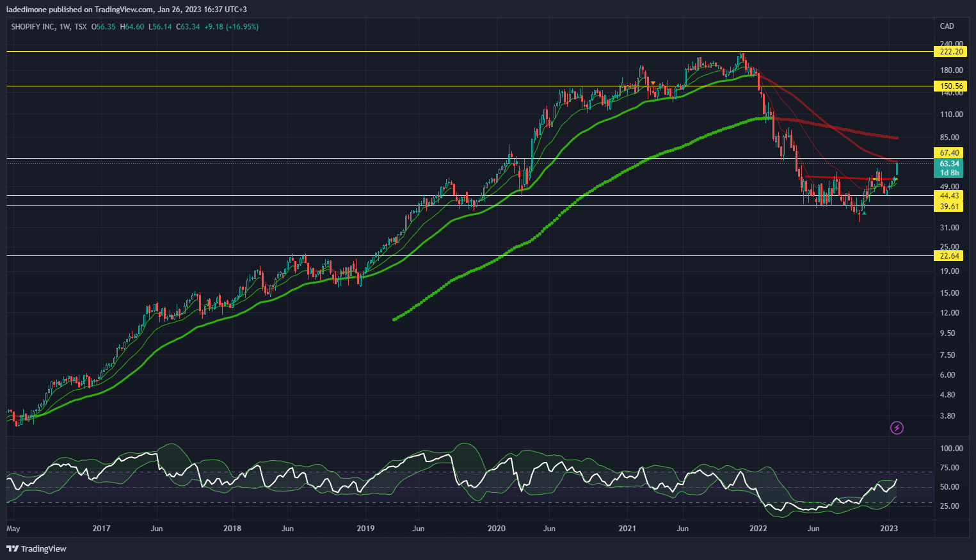Click the 12.00 price axis tick
Screen dimensions: 976x560
click(949, 313)
